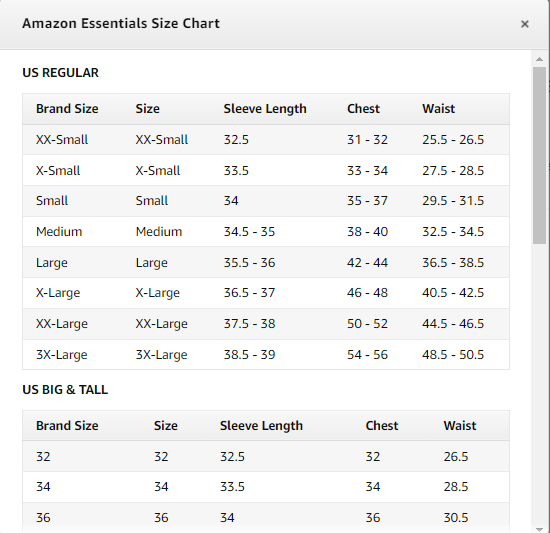
Task: Click the scrollbar down arrow
Action: click(539, 529)
